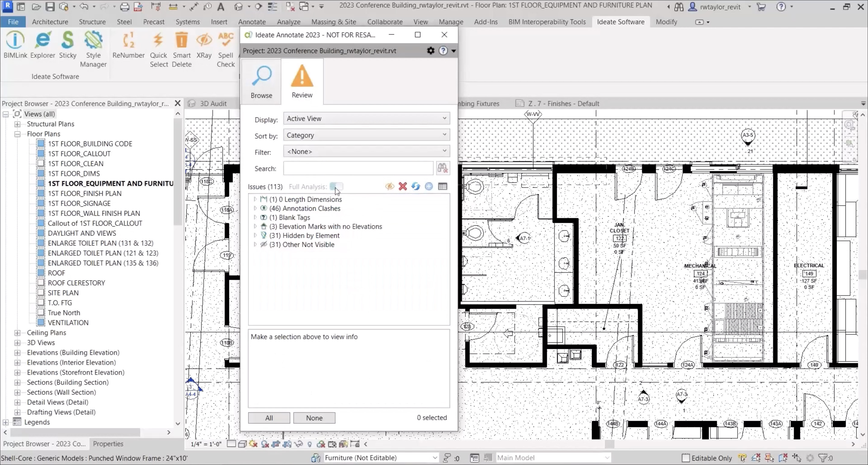Open help in the Ideate Annotate dialog
Viewport: 868px width, 465px height.
click(443, 51)
